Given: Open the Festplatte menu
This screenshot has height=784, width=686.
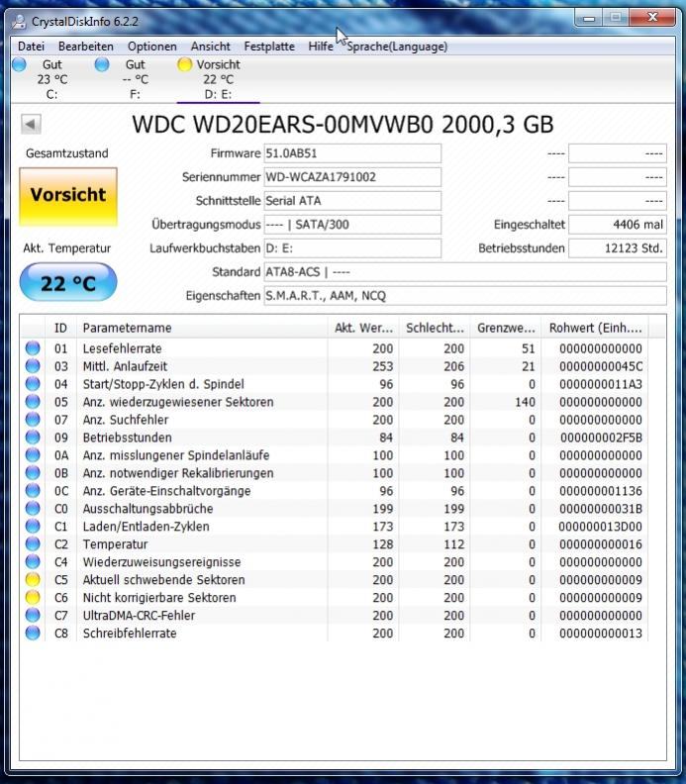Looking at the screenshot, I should pos(269,47).
